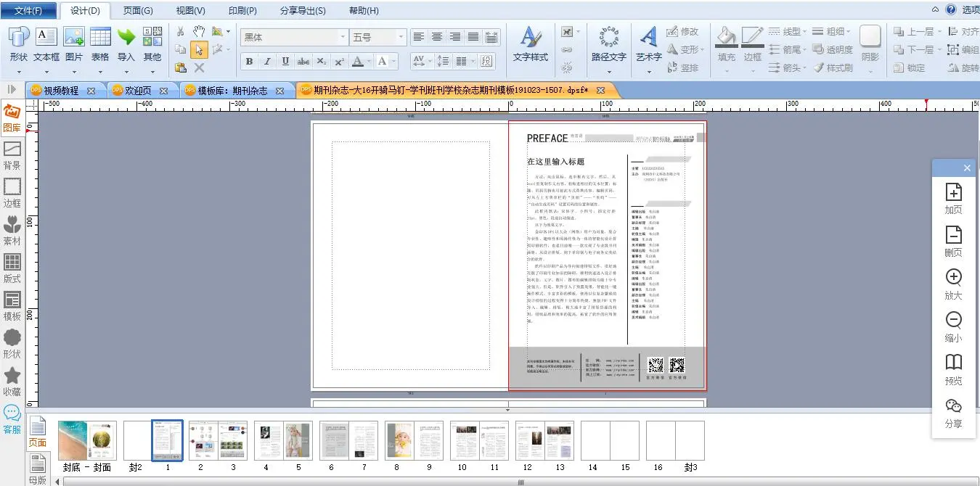Image resolution: width=980 pixels, height=486 pixels.
Task: Insert a text box with 文本框 tool
Action: click(x=46, y=38)
